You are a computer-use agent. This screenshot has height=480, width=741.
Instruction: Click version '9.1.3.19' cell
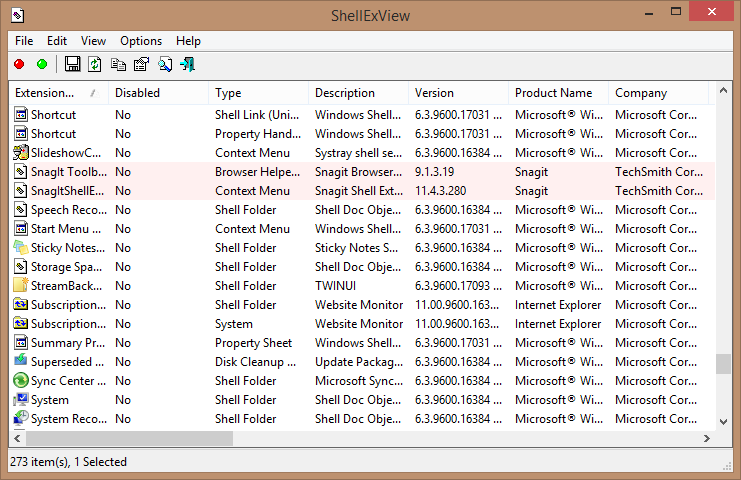434,172
